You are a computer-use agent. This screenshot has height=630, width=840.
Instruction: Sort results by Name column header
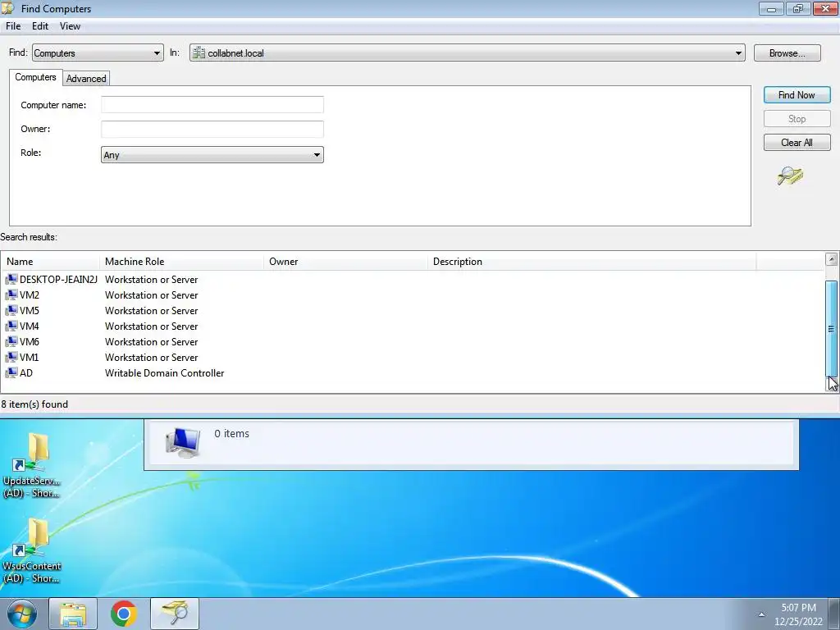pos(51,262)
